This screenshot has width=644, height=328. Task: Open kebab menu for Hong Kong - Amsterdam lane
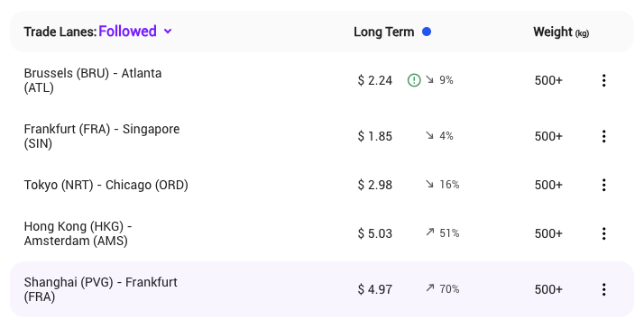click(x=603, y=233)
